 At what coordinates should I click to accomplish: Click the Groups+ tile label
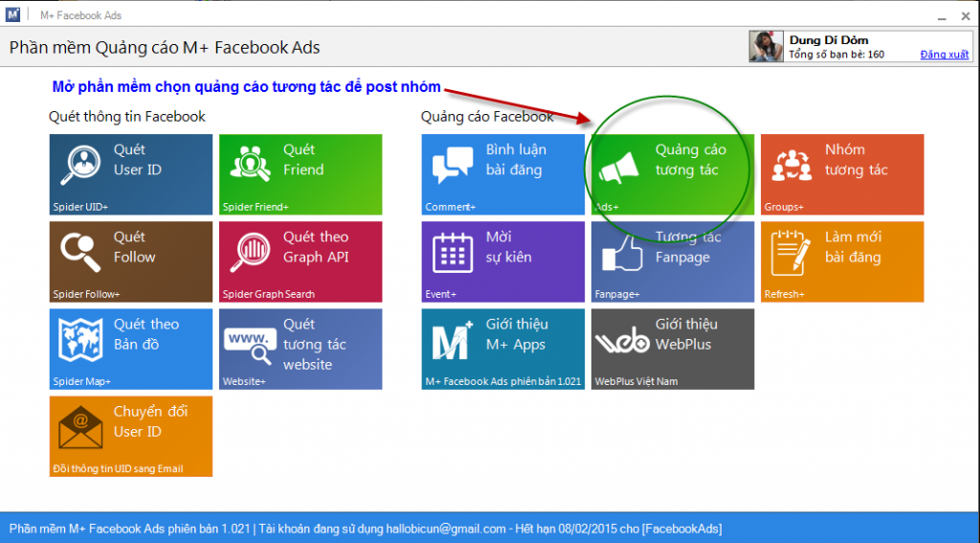(785, 207)
